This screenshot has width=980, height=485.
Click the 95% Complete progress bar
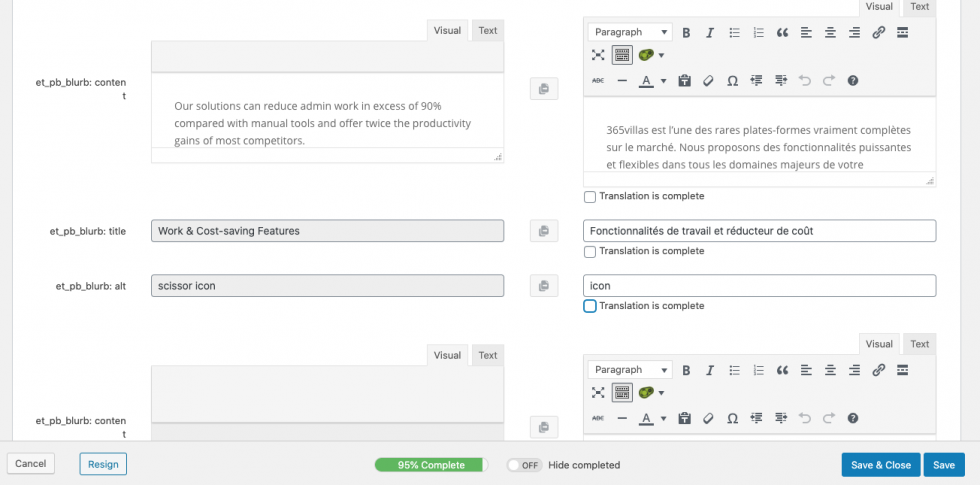click(430, 465)
